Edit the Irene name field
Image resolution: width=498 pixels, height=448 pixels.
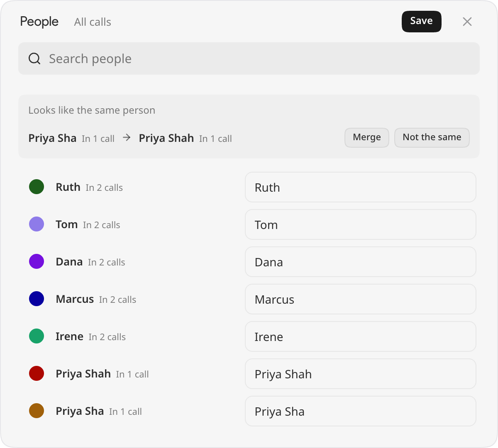click(x=361, y=336)
